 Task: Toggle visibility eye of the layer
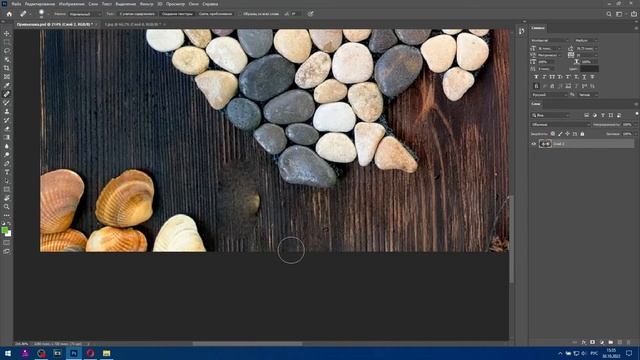click(x=533, y=144)
